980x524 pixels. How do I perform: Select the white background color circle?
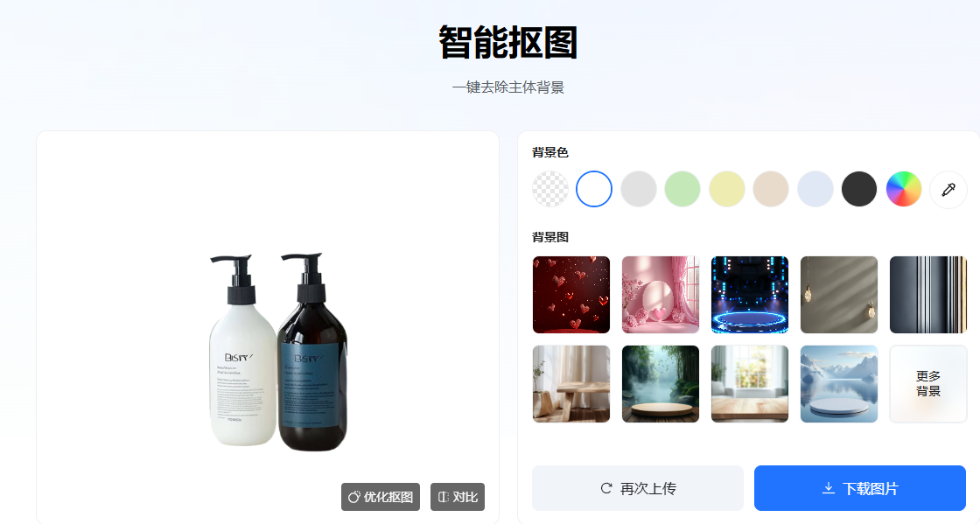click(594, 189)
